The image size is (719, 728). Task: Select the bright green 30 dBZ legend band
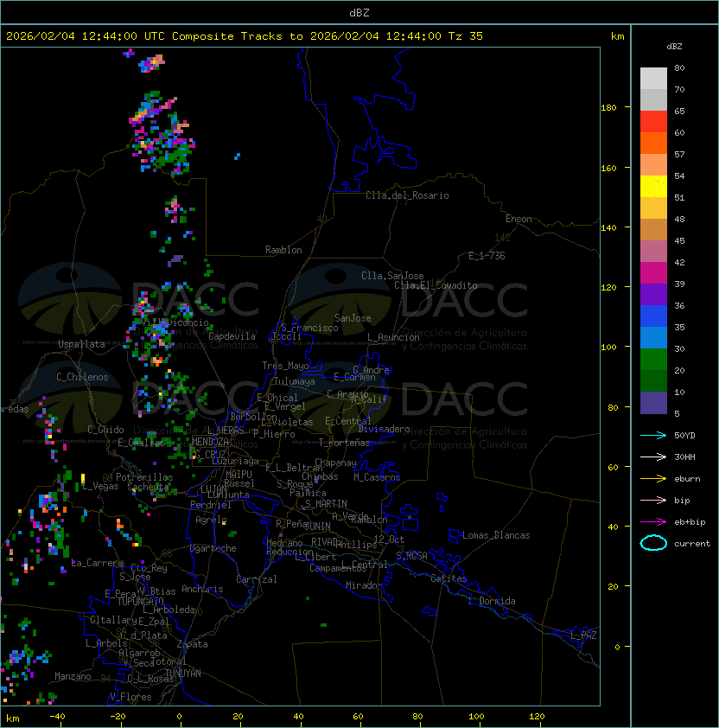coord(653,360)
